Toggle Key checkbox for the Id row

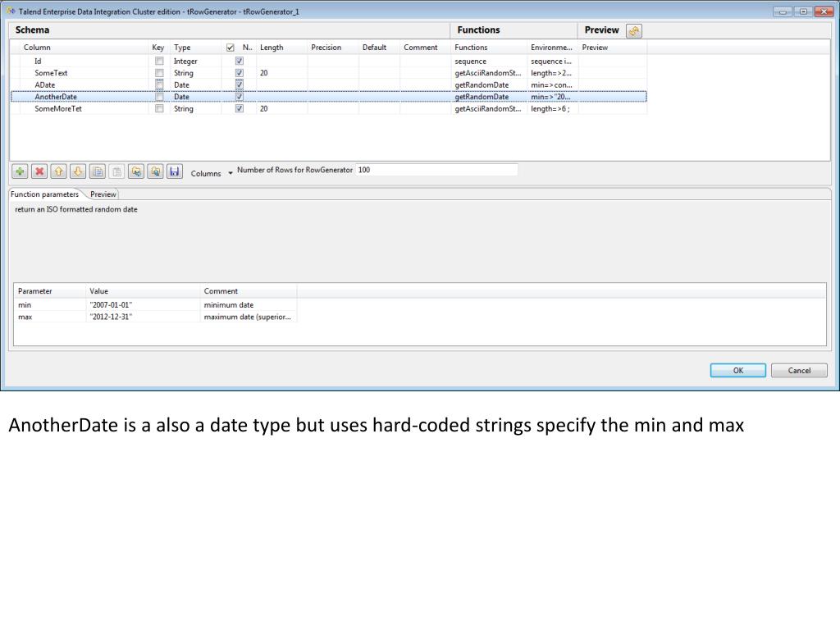(159, 61)
